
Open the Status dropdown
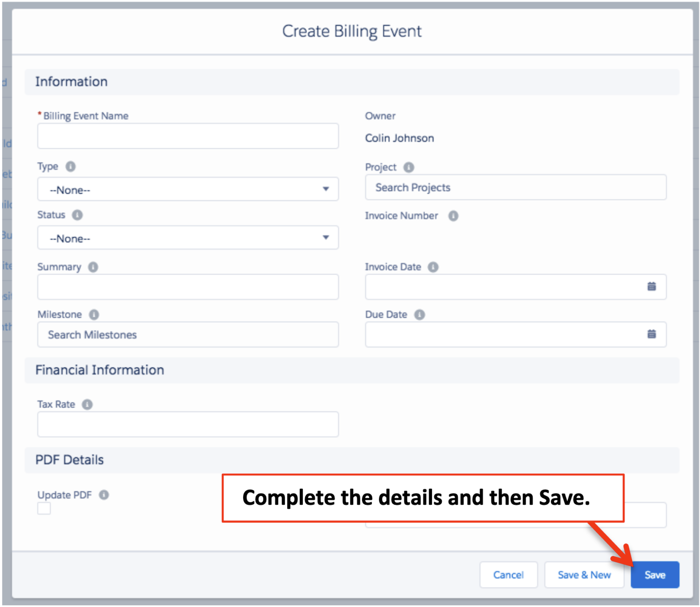pyautogui.click(x=188, y=238)
